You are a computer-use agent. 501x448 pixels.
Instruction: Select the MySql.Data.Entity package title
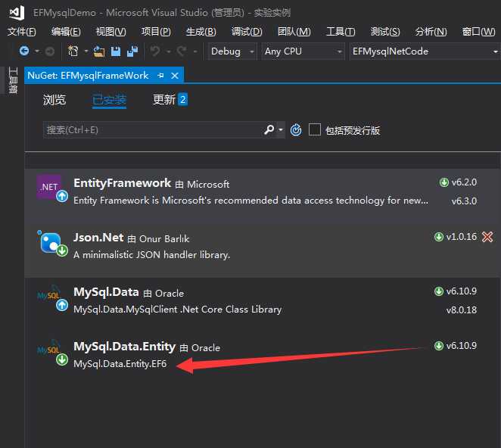(125, 347)
